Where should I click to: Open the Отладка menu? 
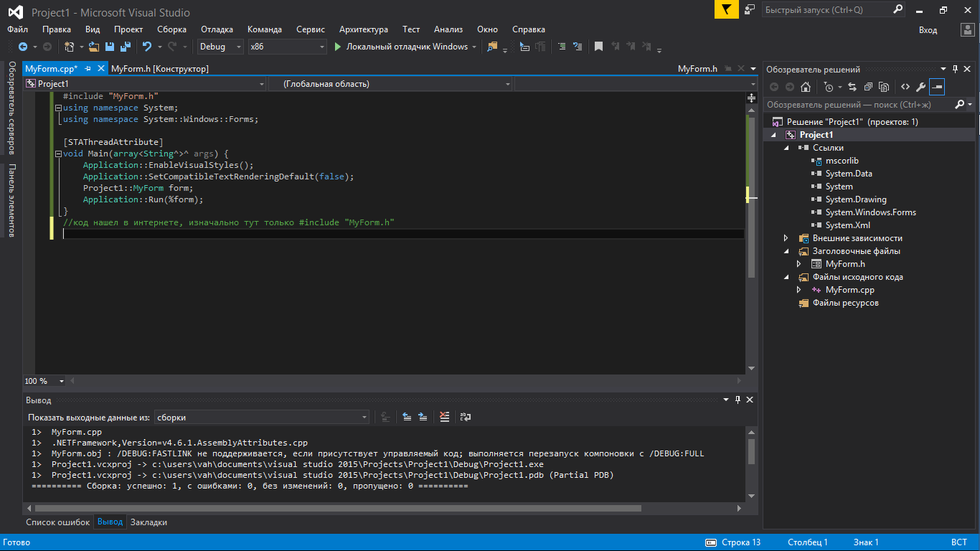pos(217,29)
